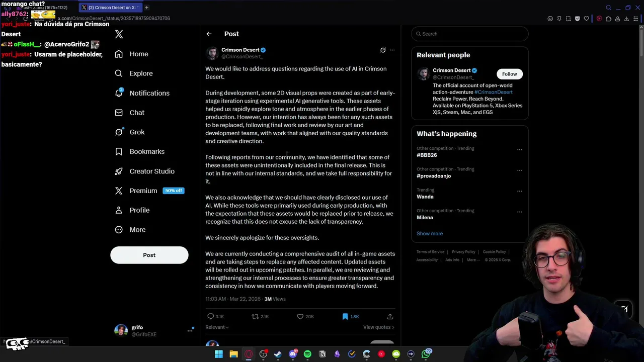Open View quotes link
The height and width of the screenshot is (362, 644).
[379, 327]
